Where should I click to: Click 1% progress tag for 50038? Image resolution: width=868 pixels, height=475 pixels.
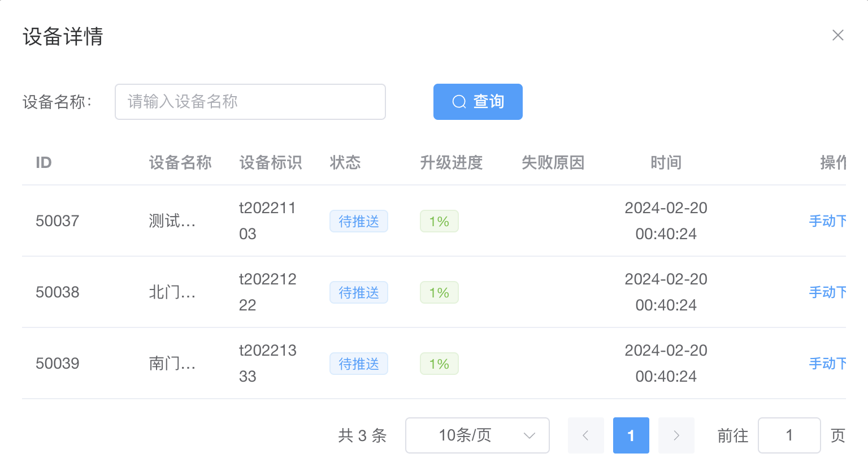click(x=439, y=292)
